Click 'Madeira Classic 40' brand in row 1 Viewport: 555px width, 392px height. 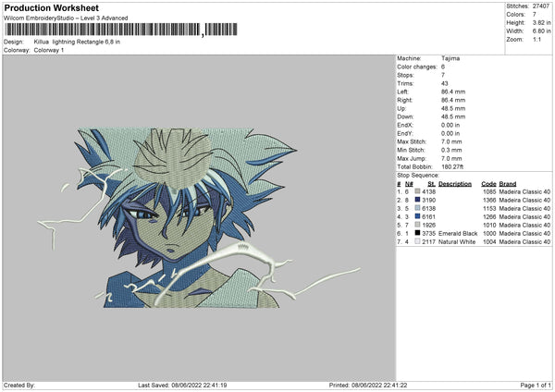524,191
